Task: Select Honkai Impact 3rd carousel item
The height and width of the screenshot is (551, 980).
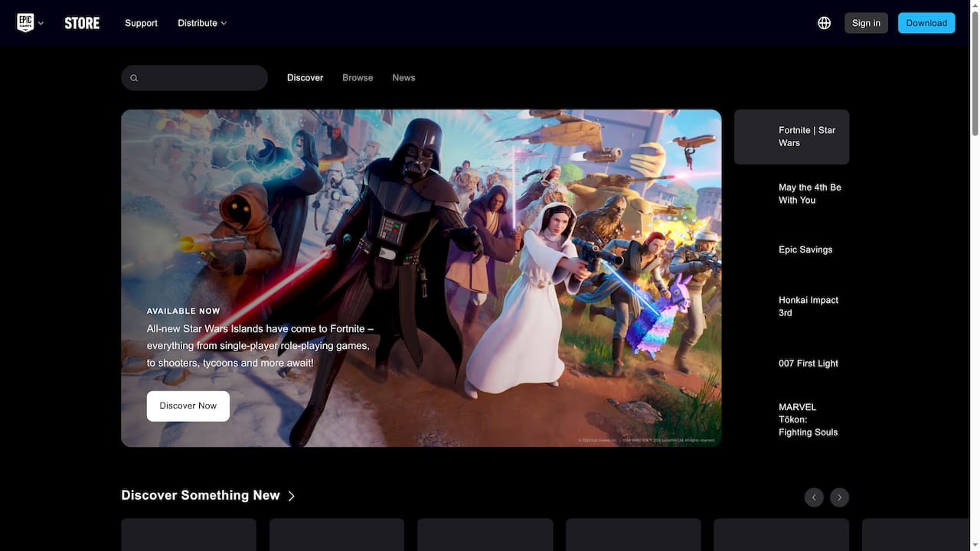Action: pos(792,306)
